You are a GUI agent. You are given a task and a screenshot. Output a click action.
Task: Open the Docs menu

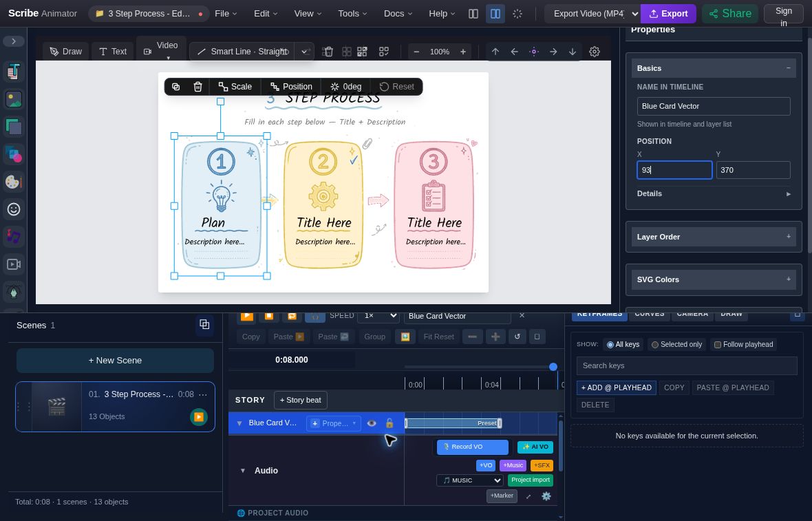point(398,14)
